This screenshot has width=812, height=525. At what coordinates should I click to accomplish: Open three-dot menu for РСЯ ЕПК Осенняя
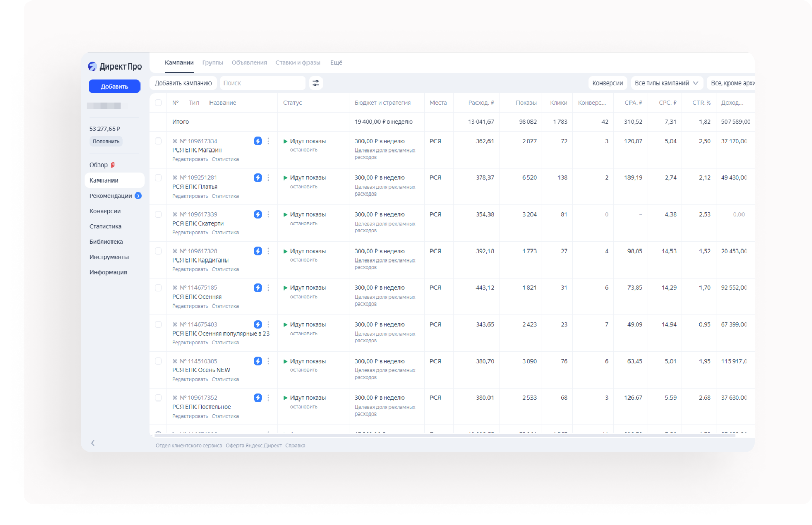268,288
